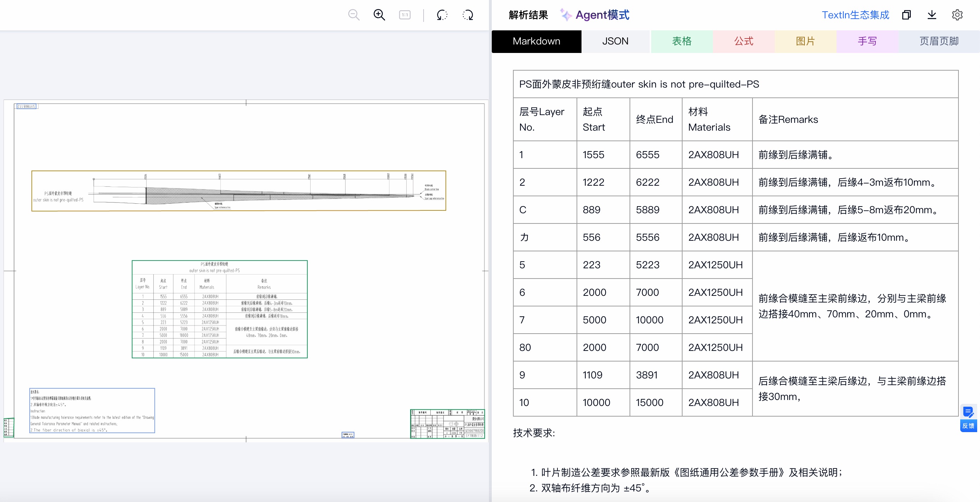Select the green-outlined layer table in preview
Viewport: 980px width, 502px height.
[219, 309]
